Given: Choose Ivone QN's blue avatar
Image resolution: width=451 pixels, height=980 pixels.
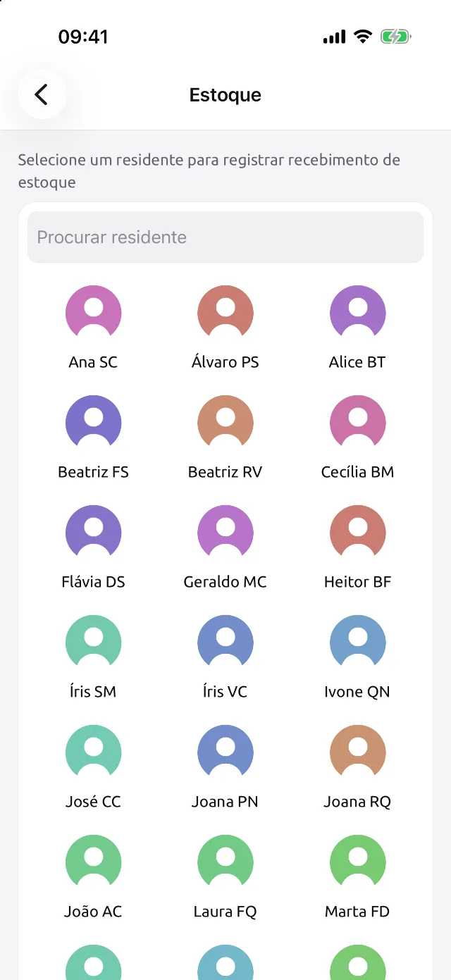Looking at the screenshot, I should coord(357,643).
